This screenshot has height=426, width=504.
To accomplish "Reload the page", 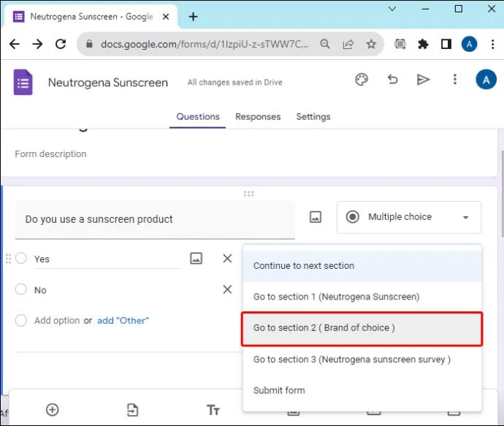I will (61, 44).
